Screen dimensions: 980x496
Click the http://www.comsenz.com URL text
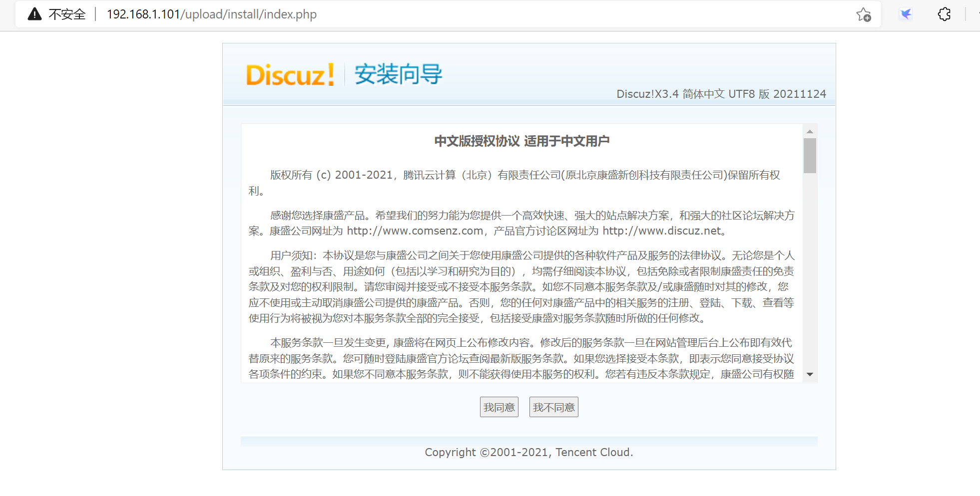click(415, 231)
